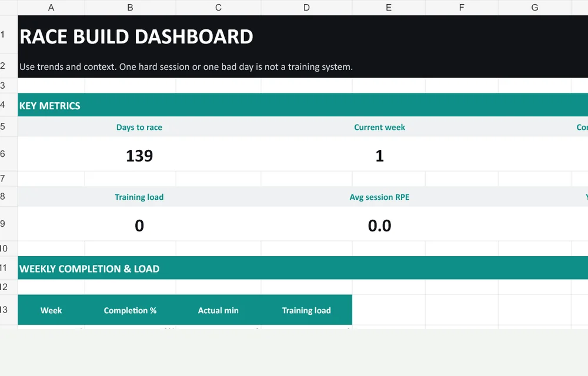The height and width of the screenshot is (376, 588).
Task: Click the 'Training load' metric label in row 8
Action: tap(139, 197)
